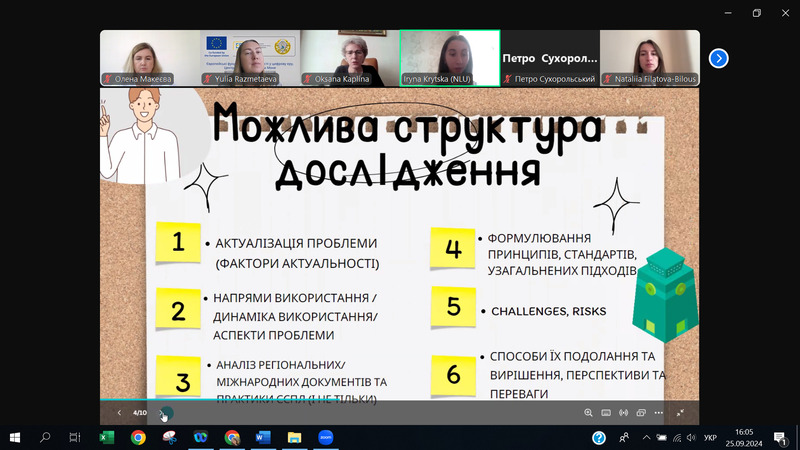Viewport: 800px width, 450px height.
Task: Show more participants with the right arrow
Action: (718, 58)
